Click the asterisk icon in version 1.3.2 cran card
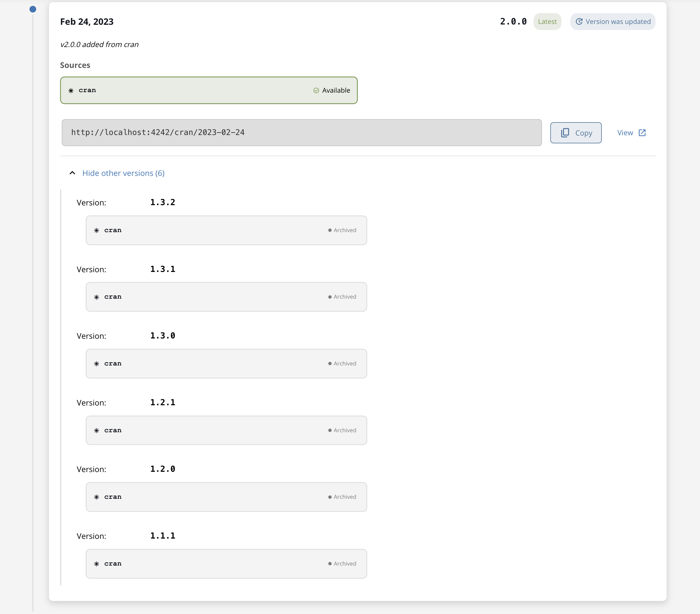This screenshot has width=700, height=614. [97, 230]
